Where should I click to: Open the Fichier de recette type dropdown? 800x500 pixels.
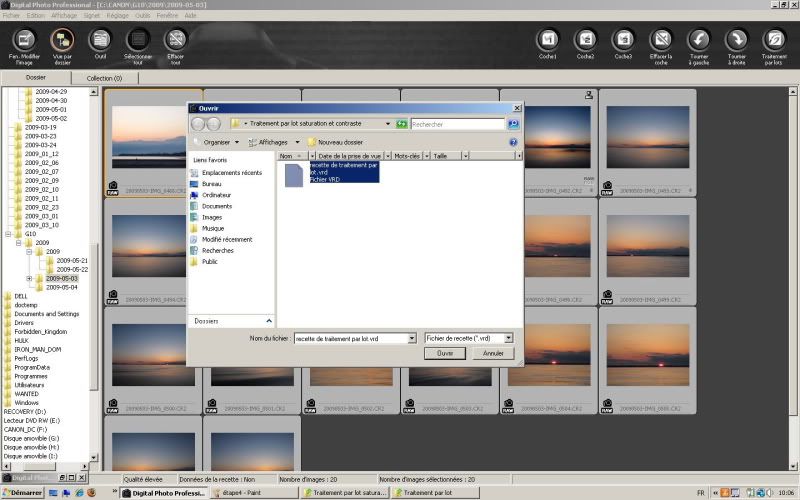click(508, 338)
